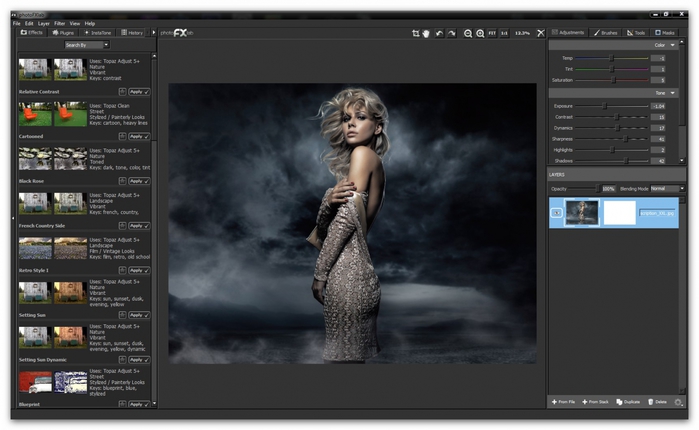The height and width of the screenshot is (430, 699).
Task: Click the small square icon beside Black Rose Apply
Action: click(122, 181)
